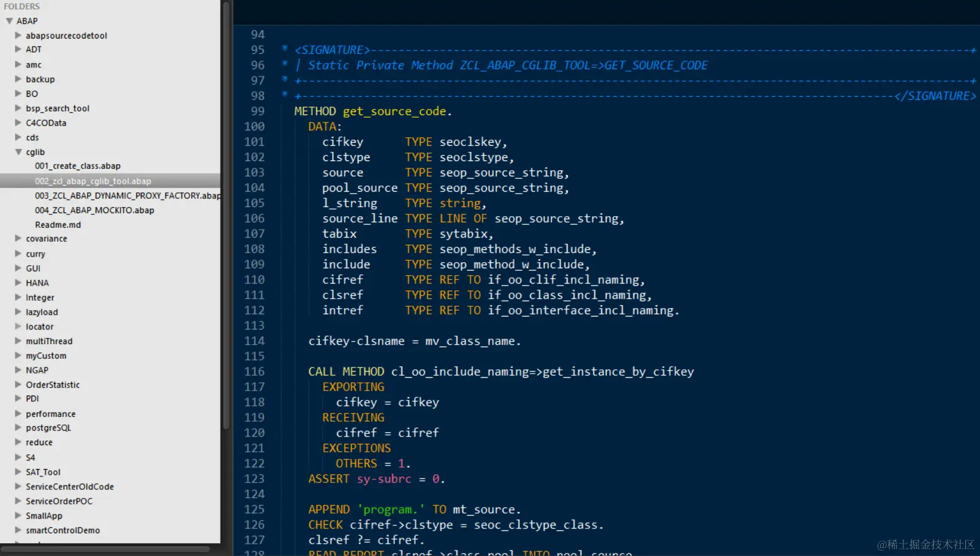Collapse the cglib folder
The image size is (980, 556).
[x=19, y=152]
